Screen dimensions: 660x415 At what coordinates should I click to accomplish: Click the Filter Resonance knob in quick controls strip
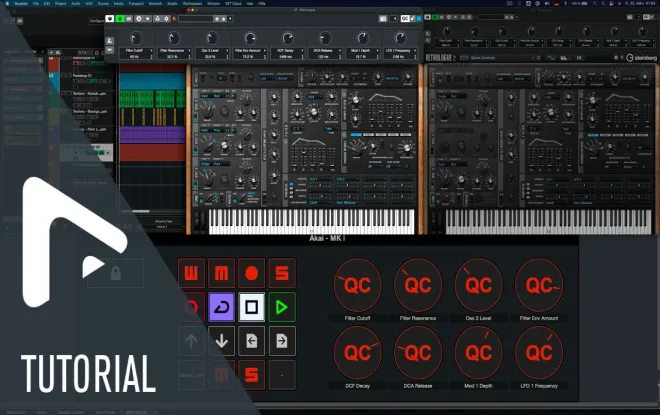pyautogui.click(x=174, y=38)
